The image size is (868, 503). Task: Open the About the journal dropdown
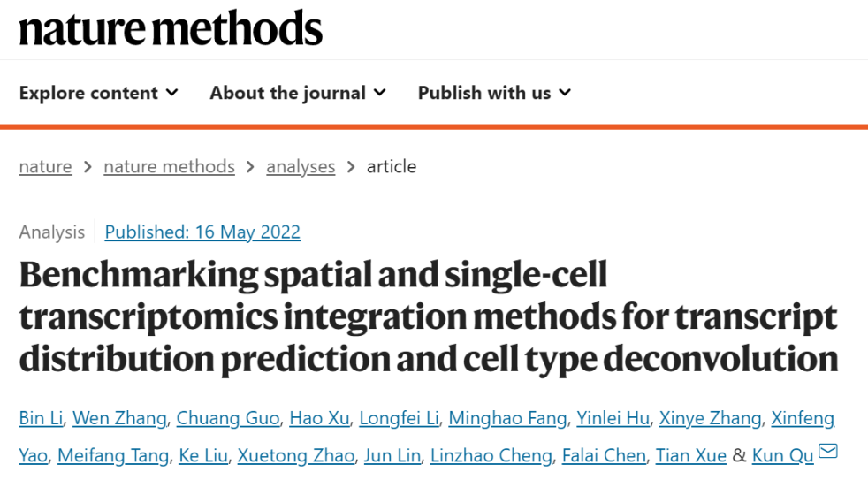coord(297,93)
